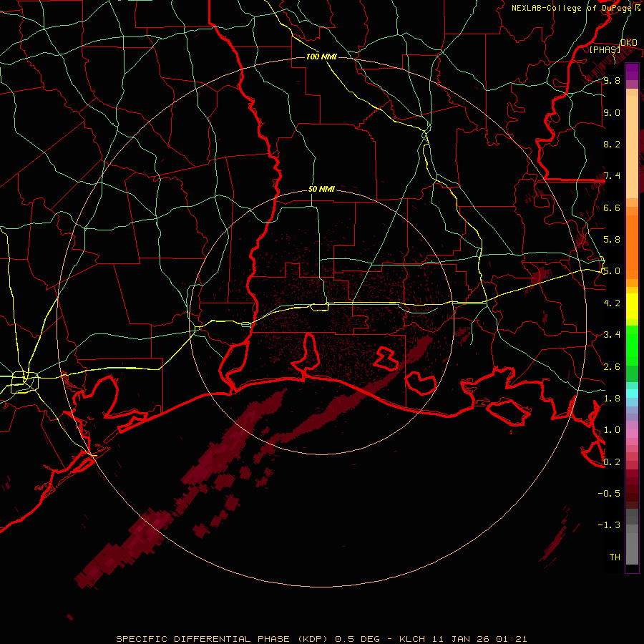Click the "100 NMI" range ring label
Viewport: 644px width, 644px height.
[321, 57]
